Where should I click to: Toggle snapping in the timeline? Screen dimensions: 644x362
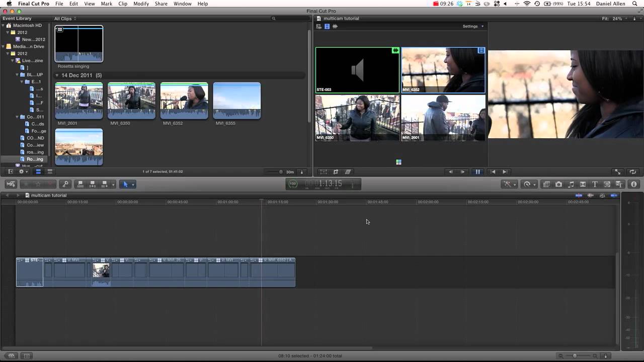coord(614,195)
